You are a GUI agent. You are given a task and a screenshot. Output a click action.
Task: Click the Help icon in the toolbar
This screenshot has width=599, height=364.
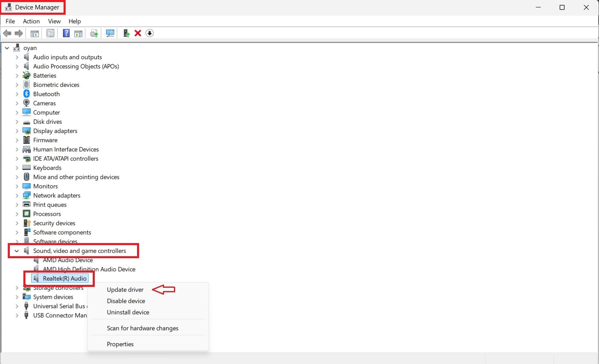point(66,33)
